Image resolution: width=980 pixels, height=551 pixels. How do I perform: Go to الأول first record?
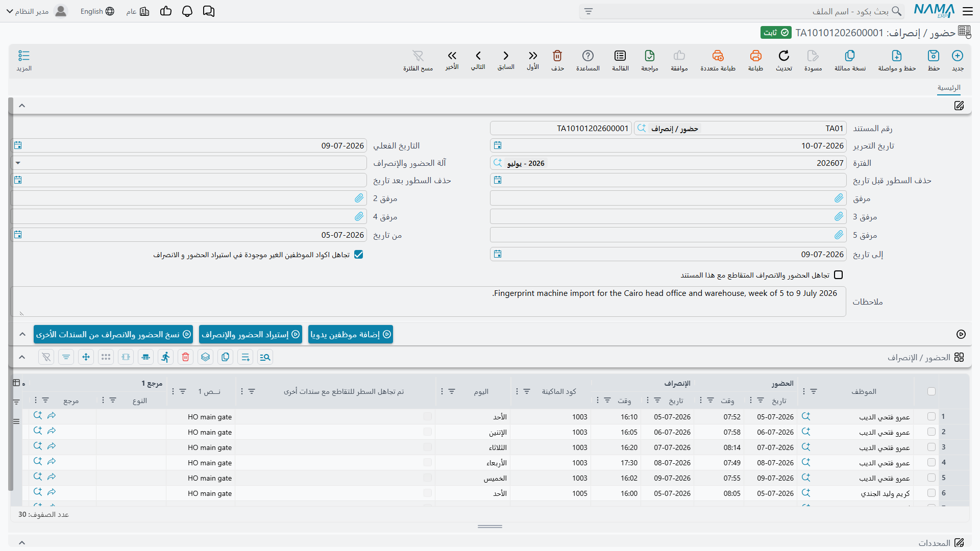(x=533, y=56)
